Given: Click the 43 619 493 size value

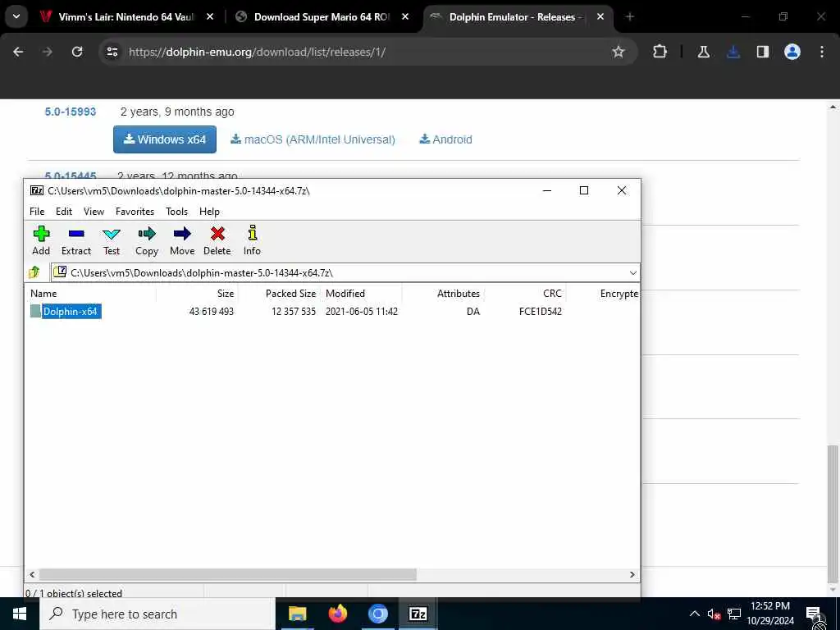Looking at the screenshot, I should click(x=211, y=311).
